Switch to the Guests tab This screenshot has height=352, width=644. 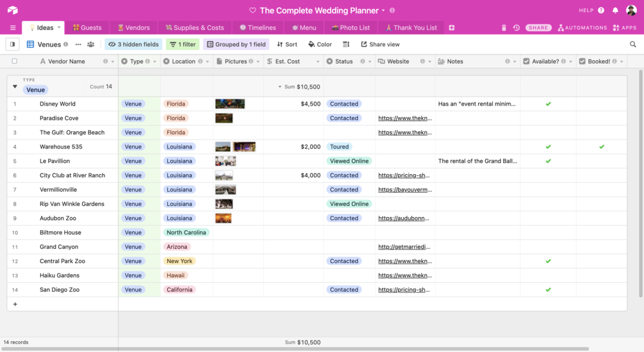click(x=87, y=28)
